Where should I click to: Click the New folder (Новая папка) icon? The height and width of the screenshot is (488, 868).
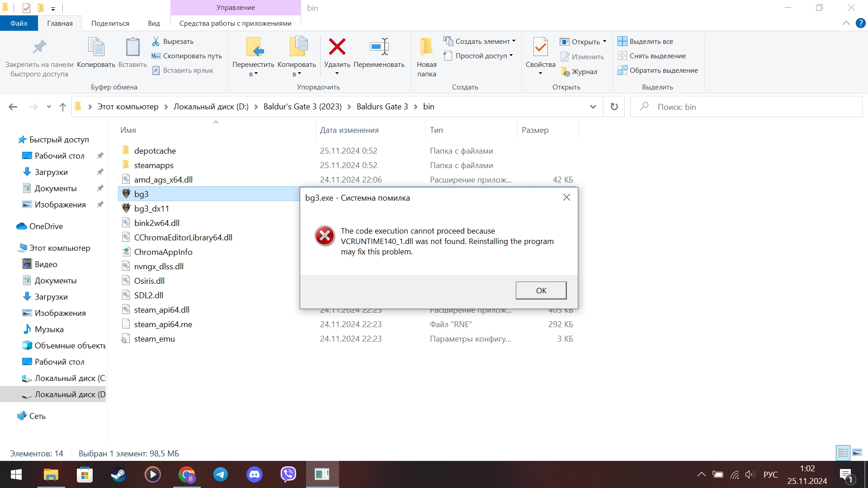point(426,47)
